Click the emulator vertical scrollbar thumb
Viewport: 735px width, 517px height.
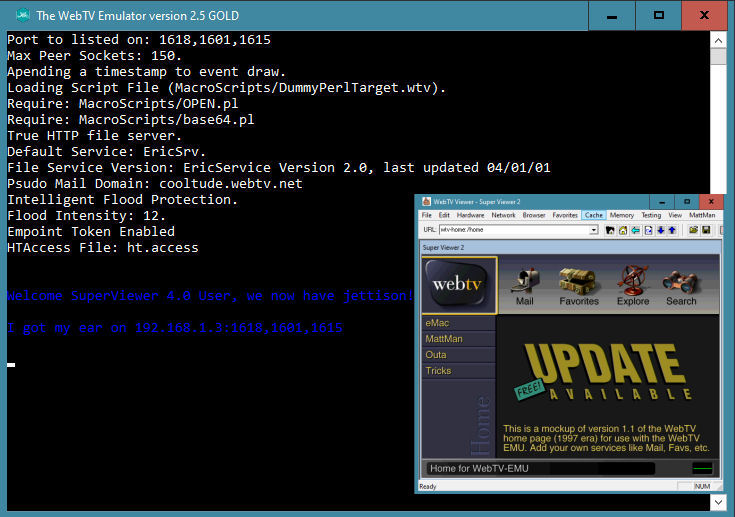pyautogui.click(x=718, y=57)
